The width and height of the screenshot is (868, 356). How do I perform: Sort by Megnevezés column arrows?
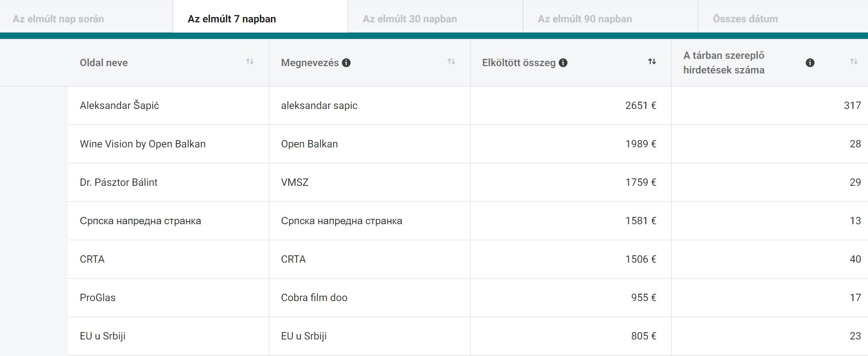pyautogui.click(x=451, y=62)
